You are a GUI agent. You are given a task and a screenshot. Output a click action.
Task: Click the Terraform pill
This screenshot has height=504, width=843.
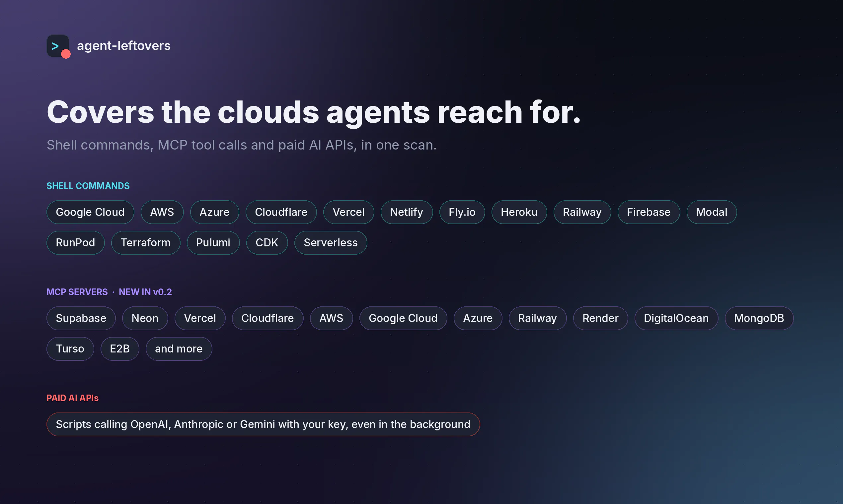tap(146, 243)
